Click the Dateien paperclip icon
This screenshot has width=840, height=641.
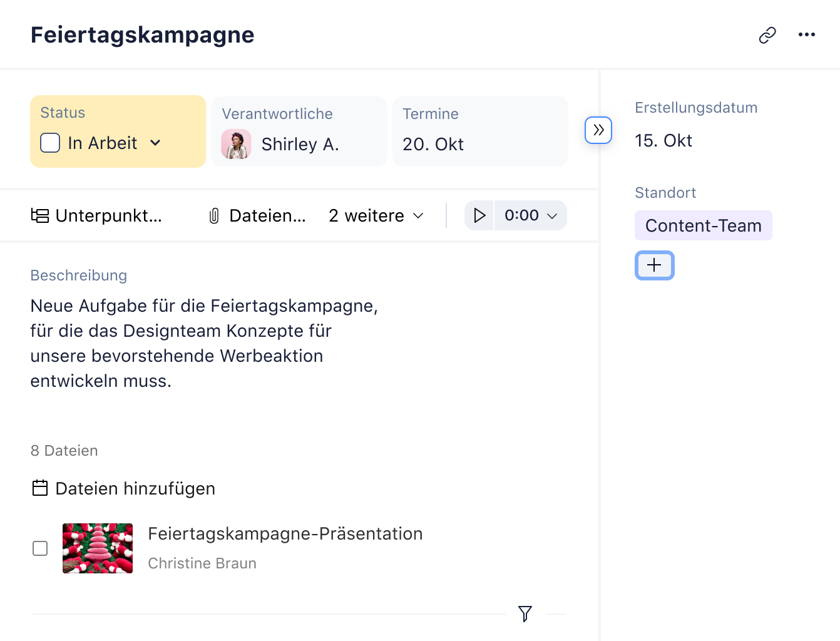(214, 216)
